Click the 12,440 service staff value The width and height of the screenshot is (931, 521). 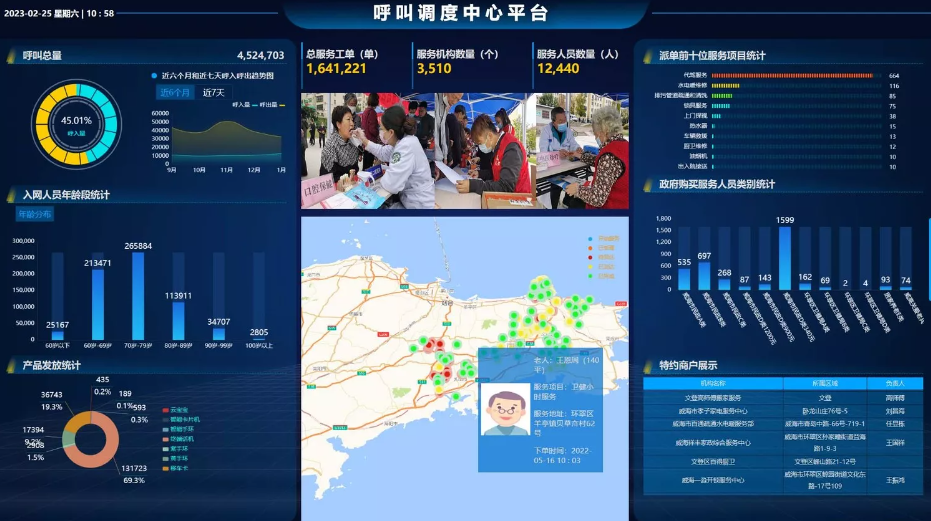pos(558,69)
